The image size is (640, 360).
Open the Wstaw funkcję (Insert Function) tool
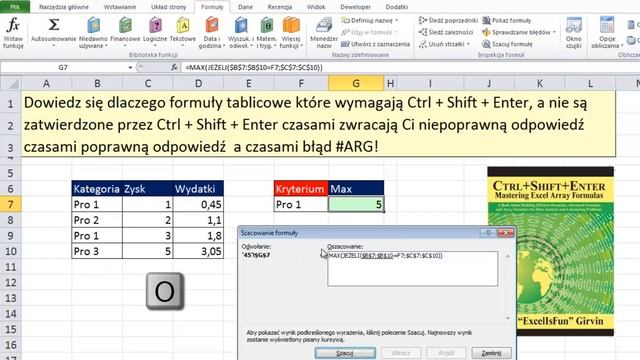point(13,33)
